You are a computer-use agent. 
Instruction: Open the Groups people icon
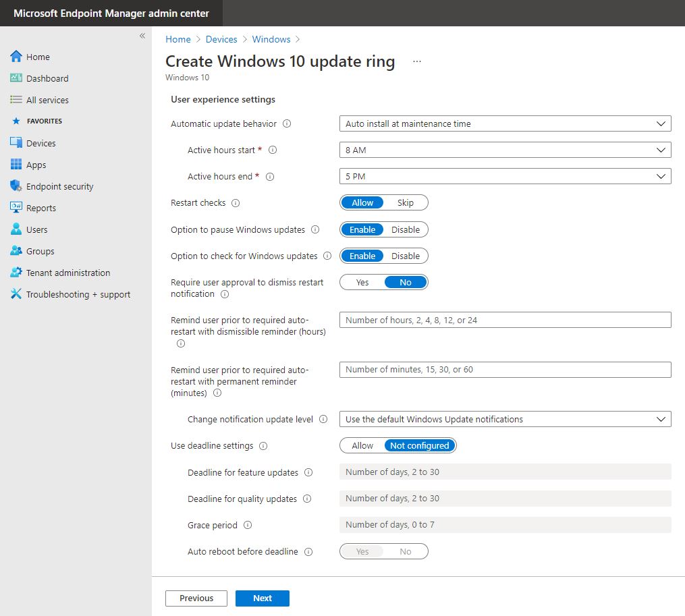click(x=16, y=250)
